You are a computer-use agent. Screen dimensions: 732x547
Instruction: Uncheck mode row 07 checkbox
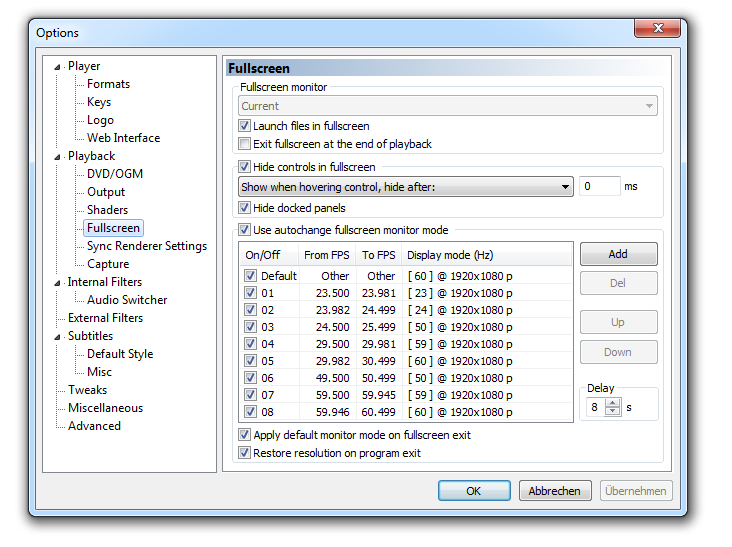tap(250, 395)
